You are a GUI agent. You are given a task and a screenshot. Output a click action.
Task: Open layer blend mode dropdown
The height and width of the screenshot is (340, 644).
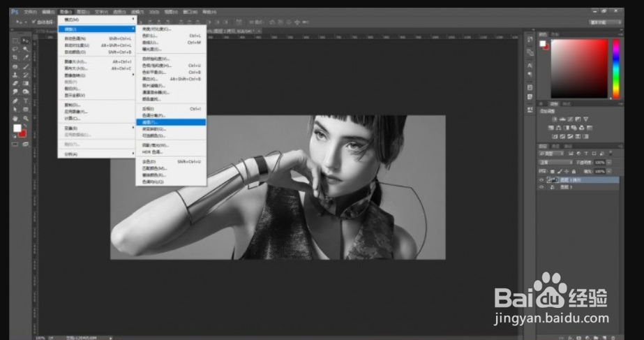pyautogui.click(x=555, y=163)
